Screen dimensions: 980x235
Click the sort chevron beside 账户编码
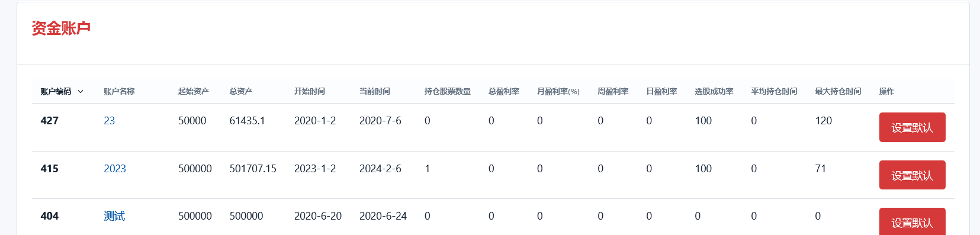pos(81,92)
